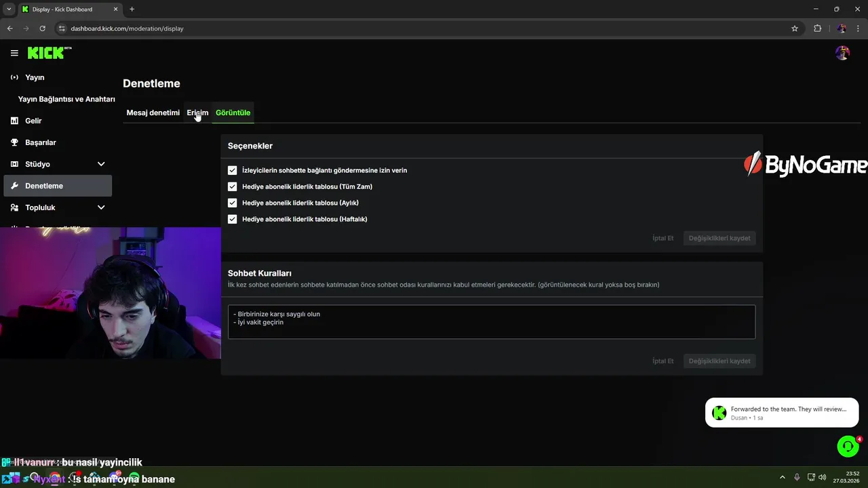
Task: Open Yayın Bağlantısı ve Anahtarı page
Action: click(x=66, y=99)
